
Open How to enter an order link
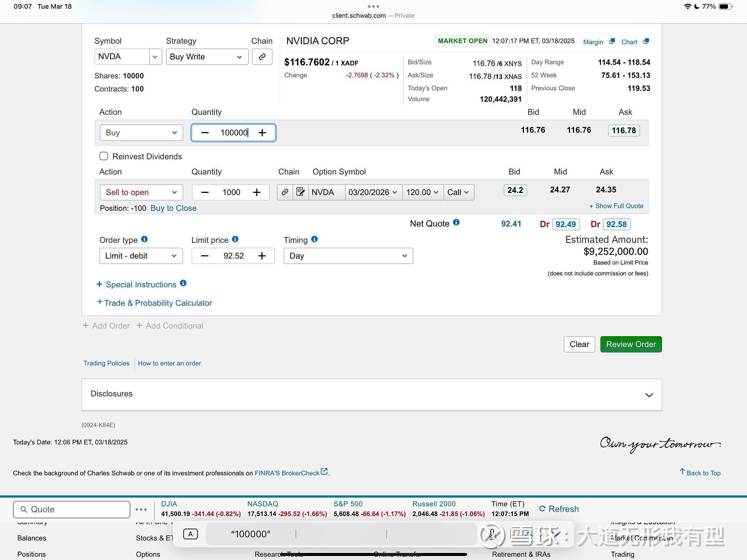(169, 363)
